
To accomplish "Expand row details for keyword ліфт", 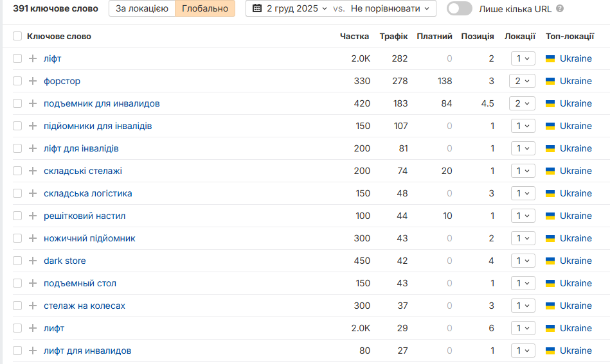I will point(33,58).
